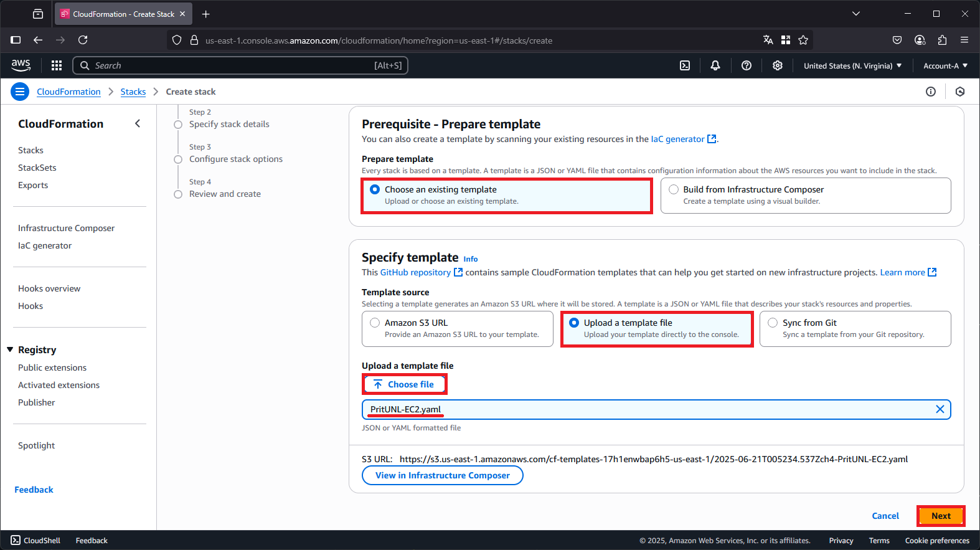Open the browser account profile icon
This screenshot has width=980, height=550.
pyautogui.click(x=920, y=40)
